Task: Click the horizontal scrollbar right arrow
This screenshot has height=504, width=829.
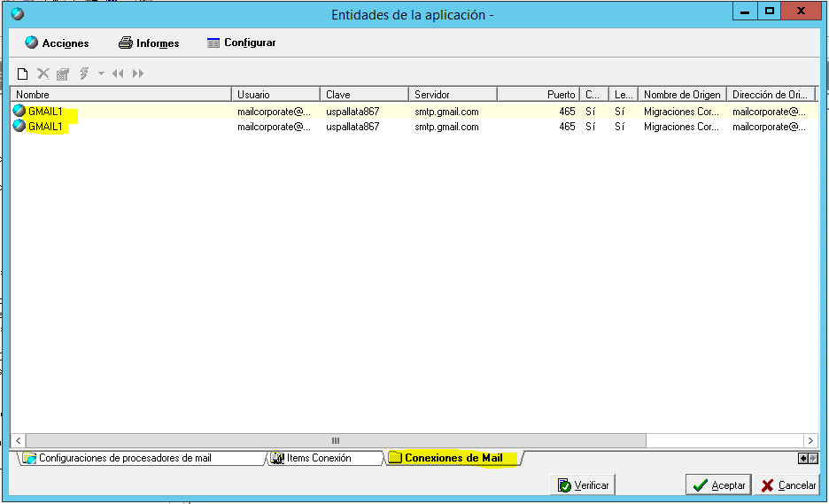Action: pos(810,440)
